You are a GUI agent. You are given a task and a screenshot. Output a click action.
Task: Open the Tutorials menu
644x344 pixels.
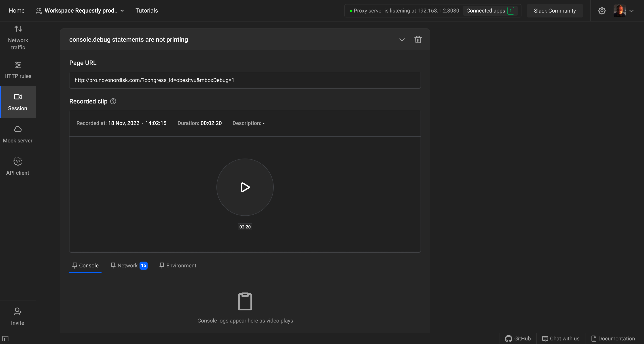pos(146,11)
